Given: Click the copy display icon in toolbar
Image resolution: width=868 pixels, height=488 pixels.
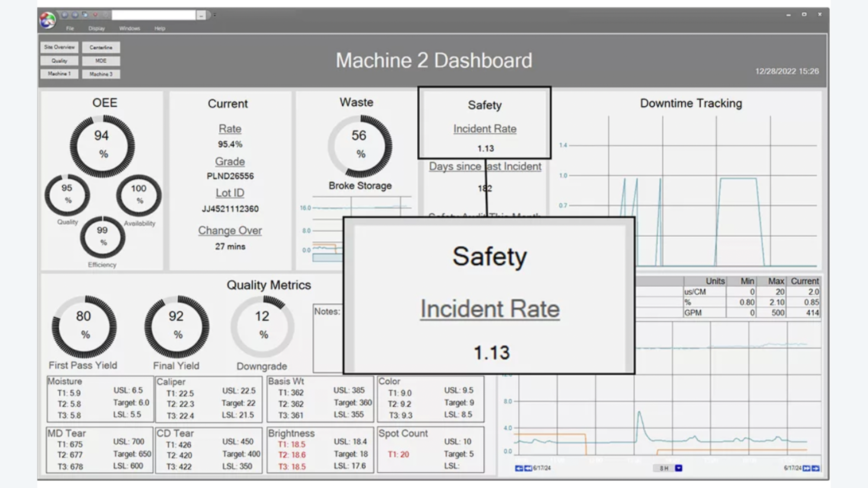Looking at the screenshot, I should pos(85,15).
